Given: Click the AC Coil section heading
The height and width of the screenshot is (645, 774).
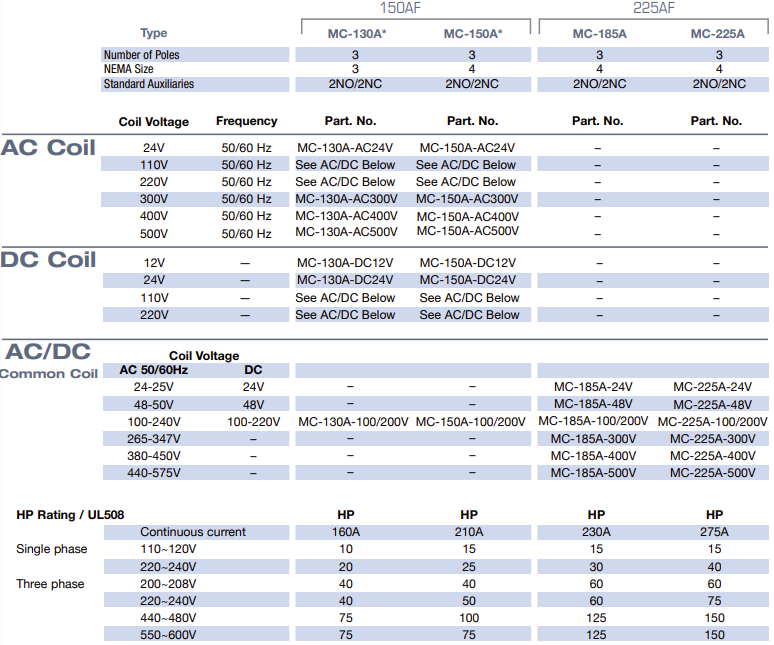Looking at the screenshot, I should (48, 148).
